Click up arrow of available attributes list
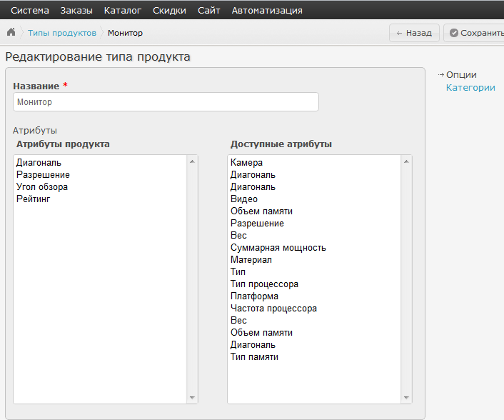Image resolution: width=504 pixels, height=420 pixels. point(406,161)
